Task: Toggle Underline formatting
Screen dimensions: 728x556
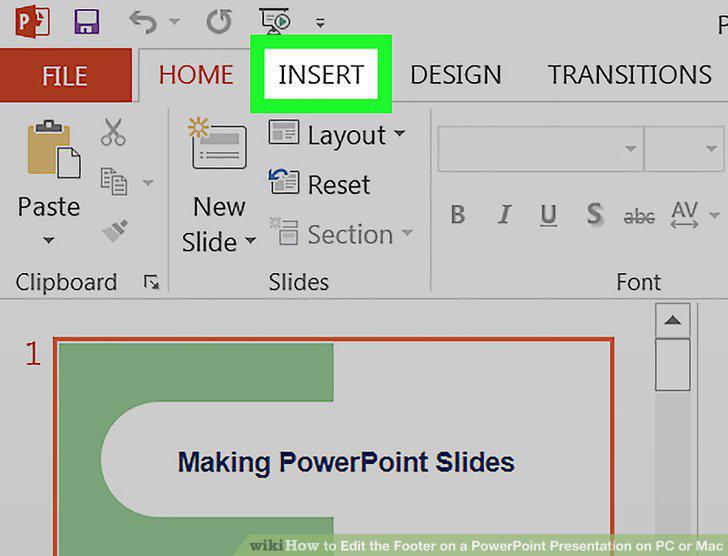Action: tap(548, 215)
